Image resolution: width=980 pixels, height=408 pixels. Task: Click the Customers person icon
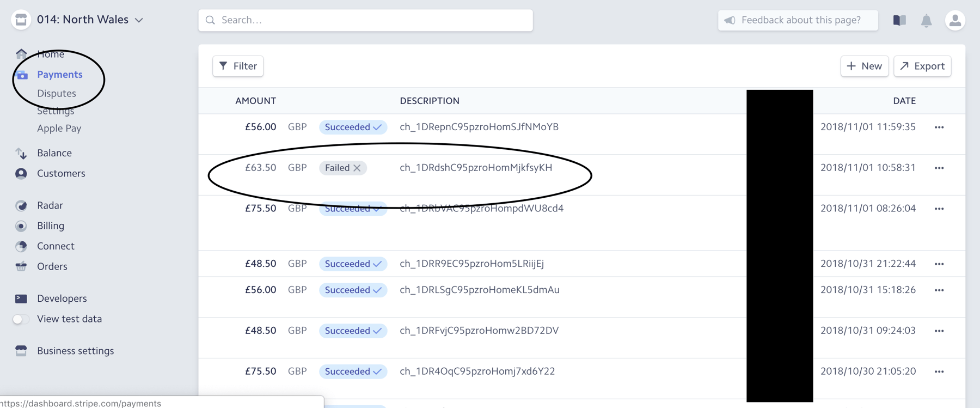tap(21, 173)
